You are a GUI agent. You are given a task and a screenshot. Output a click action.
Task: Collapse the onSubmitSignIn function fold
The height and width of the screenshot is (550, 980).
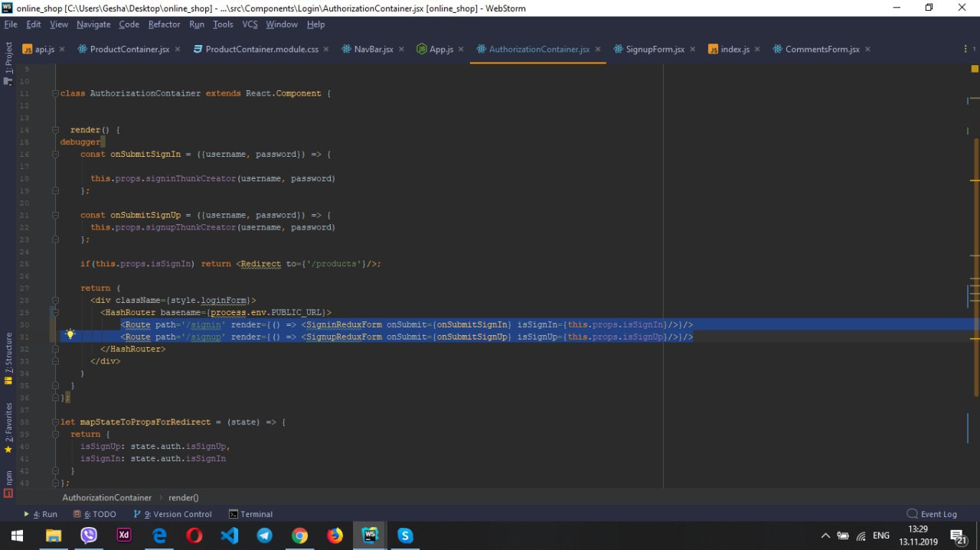(x=55, y=154)
